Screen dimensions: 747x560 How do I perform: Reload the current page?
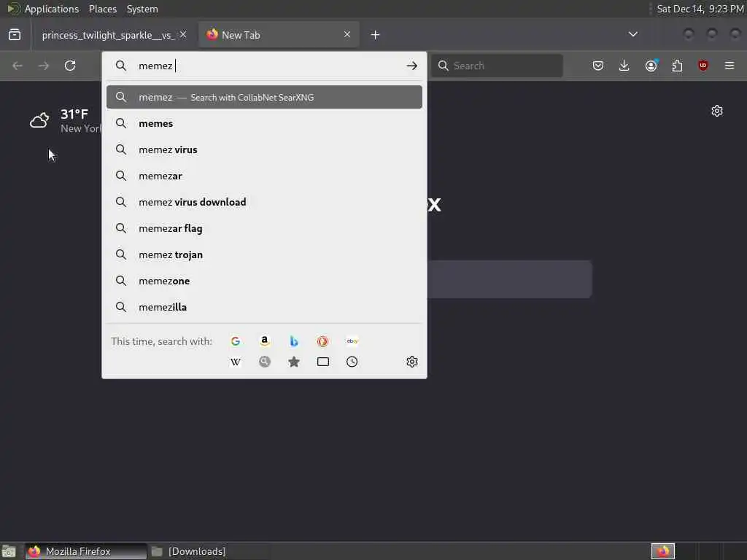click(x=70, y=66)
